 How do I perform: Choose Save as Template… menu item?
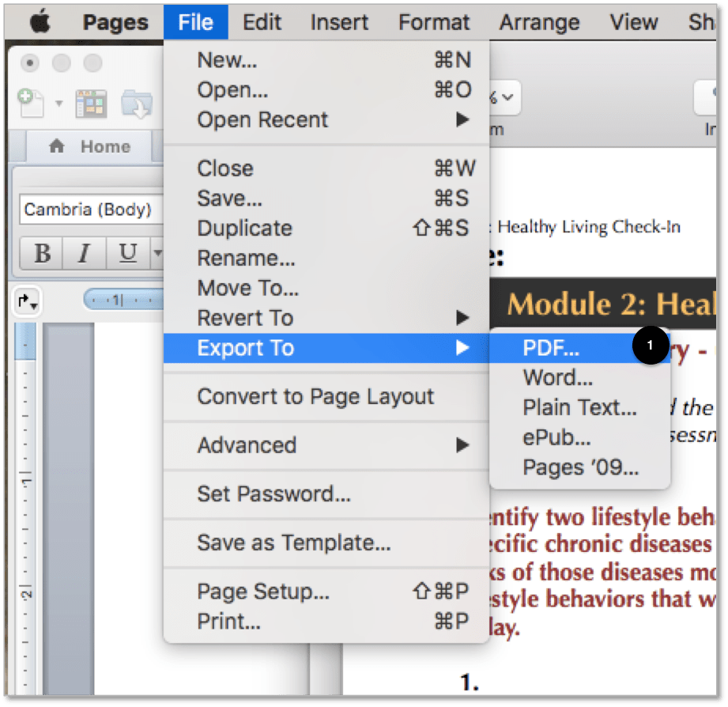click(x=326, y=543)
